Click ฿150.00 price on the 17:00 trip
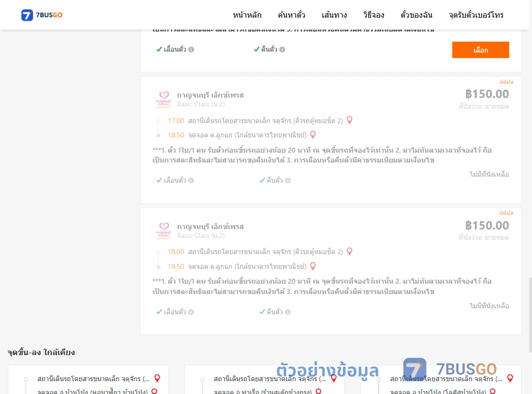Image resolution: width=532 pixels, height=394 pixels. (x=487, y=94)
